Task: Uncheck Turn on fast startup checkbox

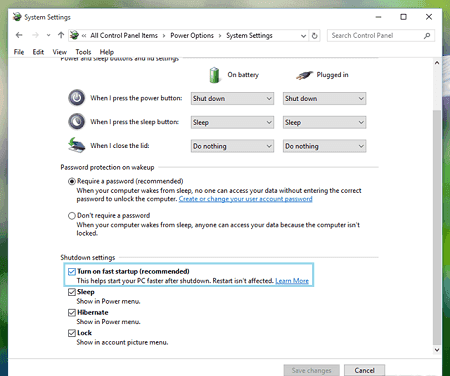Action: (72, 272)
